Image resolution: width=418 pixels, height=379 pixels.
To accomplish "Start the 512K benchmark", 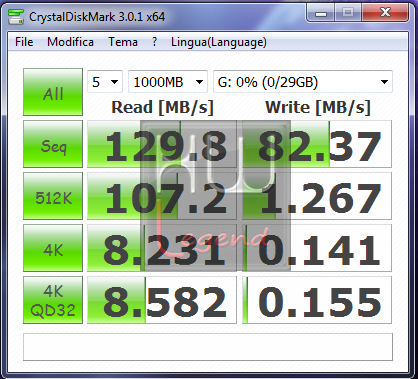I will click(x=53, y=196).
